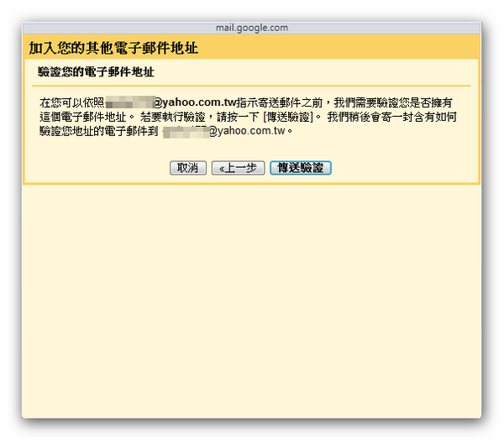504x440 pixels.
Task: Go back with the «上一步 button
Action: click(x=238, y=168)
